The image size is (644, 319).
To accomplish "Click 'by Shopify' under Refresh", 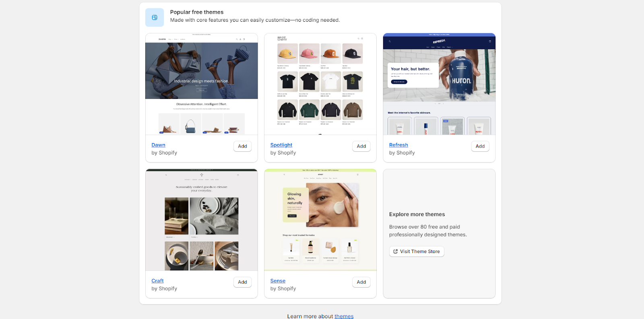I will 402,153.
